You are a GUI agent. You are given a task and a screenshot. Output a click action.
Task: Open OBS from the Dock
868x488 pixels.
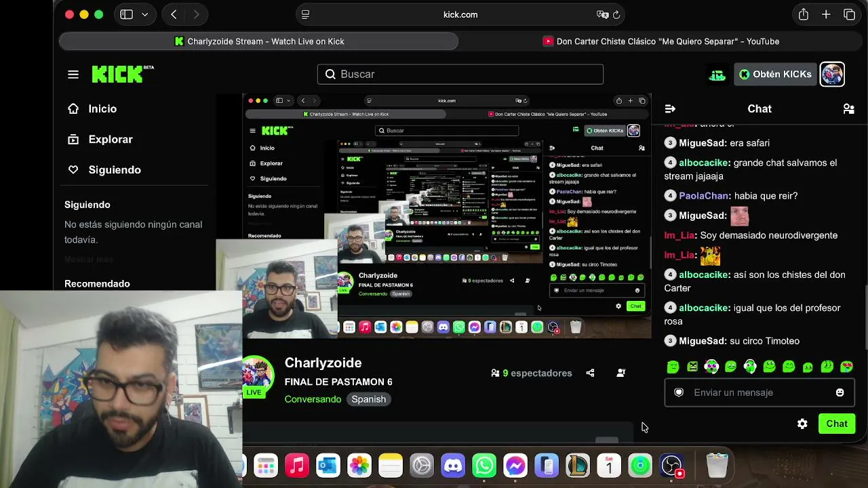pos(671,466)
